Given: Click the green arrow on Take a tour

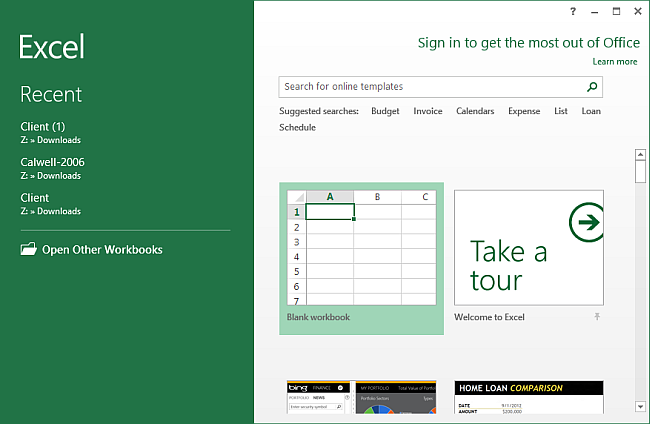Looking at the screenshot, I should pyautogui.click(x=586, y=224).
